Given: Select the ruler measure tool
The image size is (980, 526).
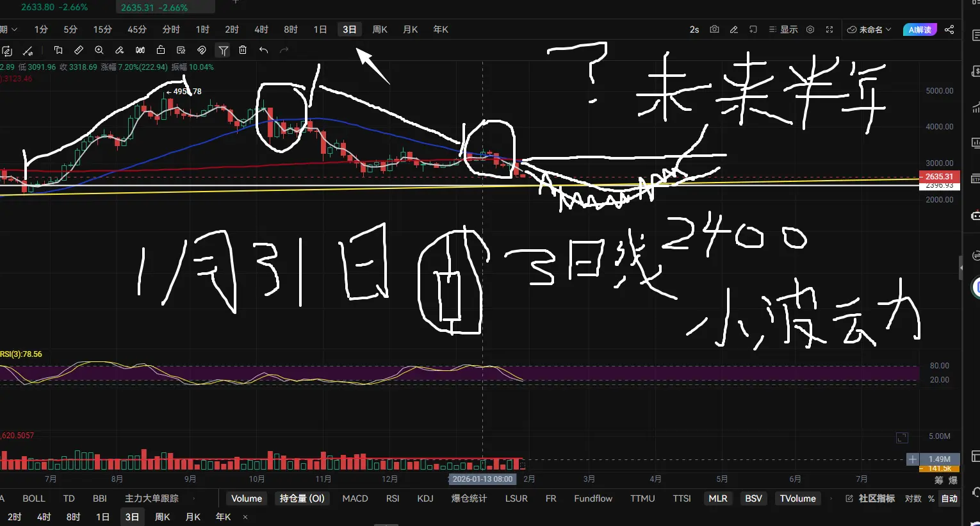Looking at the screenshot, I should pos(79,50).
